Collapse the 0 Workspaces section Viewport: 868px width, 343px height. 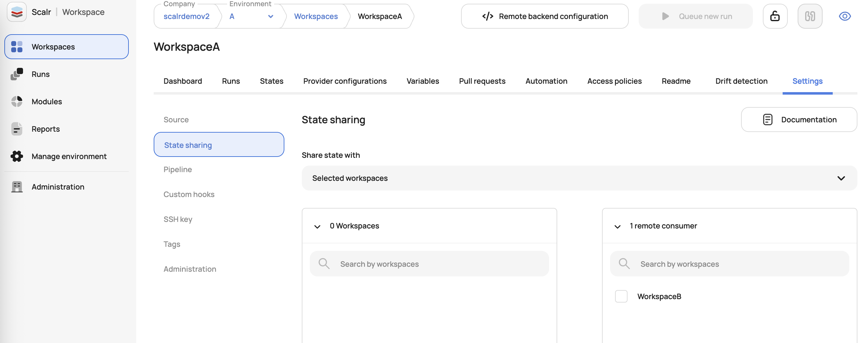click(x=317, y=226)
